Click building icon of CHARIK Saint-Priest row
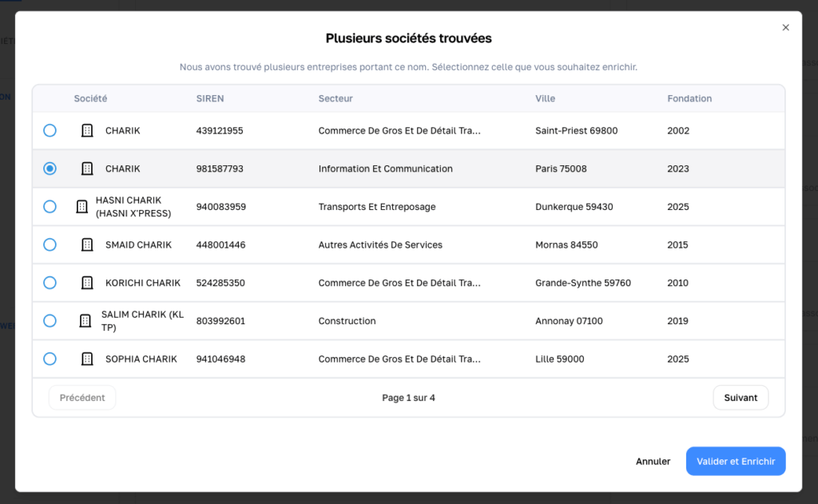 click(x=87, y=131)
